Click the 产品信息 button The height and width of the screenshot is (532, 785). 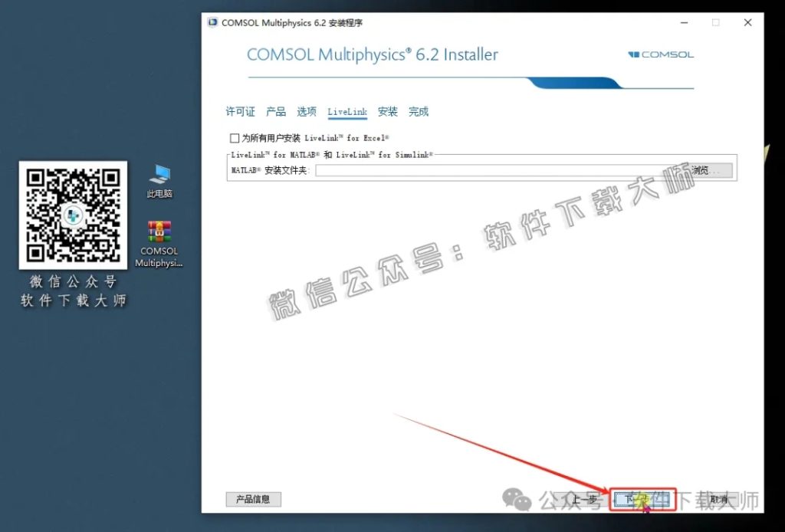[252, 499]
